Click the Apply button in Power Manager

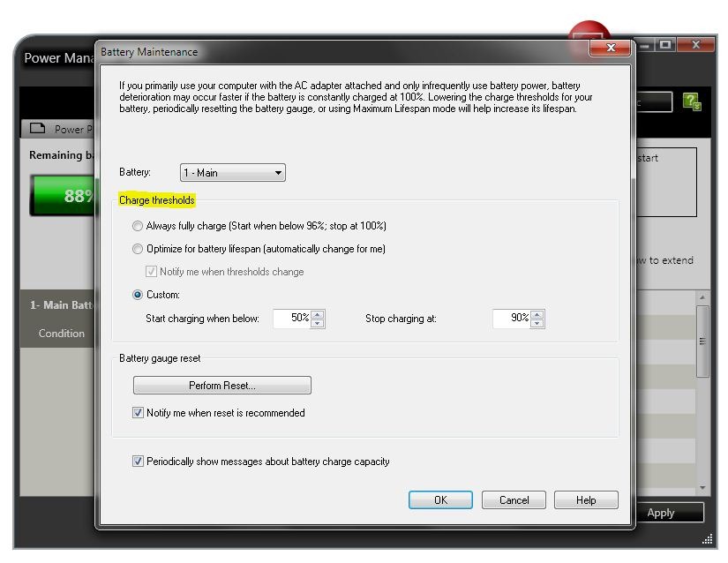click(x=660, y=513)
